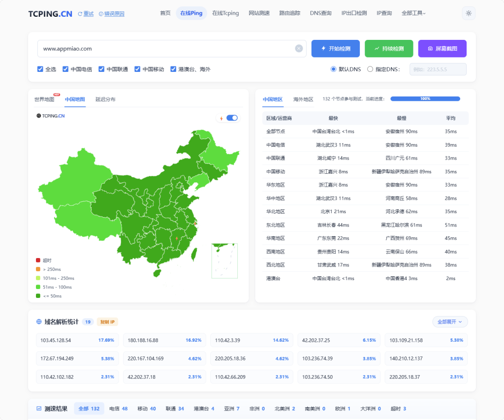Viewport: 504px width, 420px height.
Task: Expand all with the 全部展开 button
Action: [450, 322]
